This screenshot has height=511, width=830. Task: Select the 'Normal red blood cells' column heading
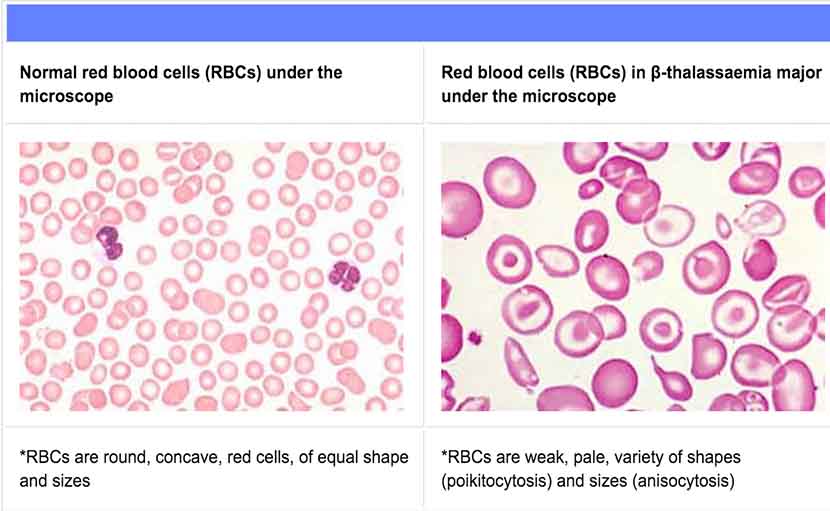tap(181, 84)
